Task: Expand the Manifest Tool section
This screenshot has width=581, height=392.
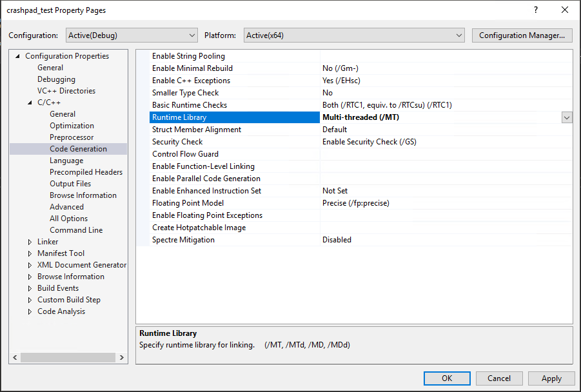Action: point(29,253)
